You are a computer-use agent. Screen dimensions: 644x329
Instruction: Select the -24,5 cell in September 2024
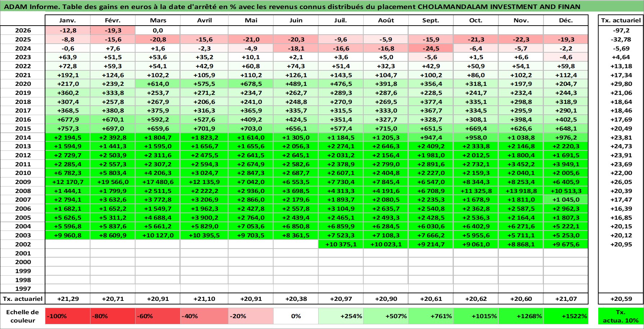(431, 48)
